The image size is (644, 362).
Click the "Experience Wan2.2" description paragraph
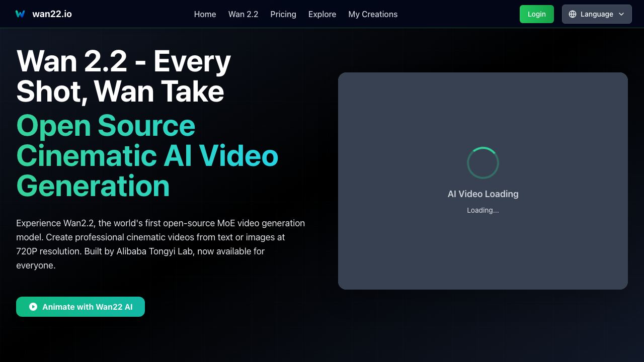[160, 244]
